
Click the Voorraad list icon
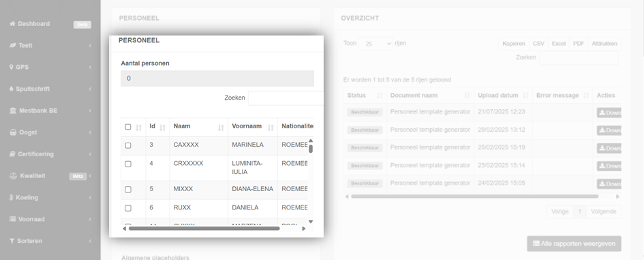13,219
